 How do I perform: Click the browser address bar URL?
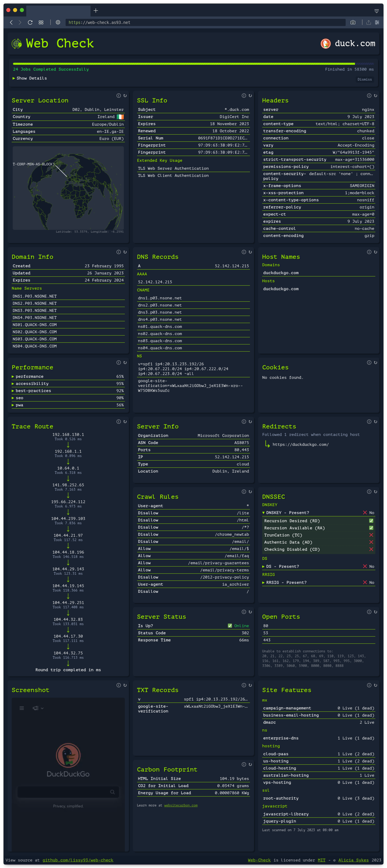[99, 23]
